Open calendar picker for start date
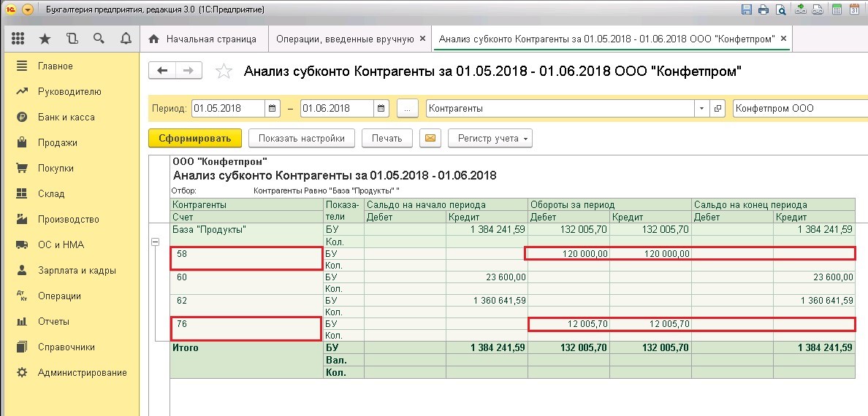Image resolution: width=868 pixels, height=416 pixels. tap(273, 109)
